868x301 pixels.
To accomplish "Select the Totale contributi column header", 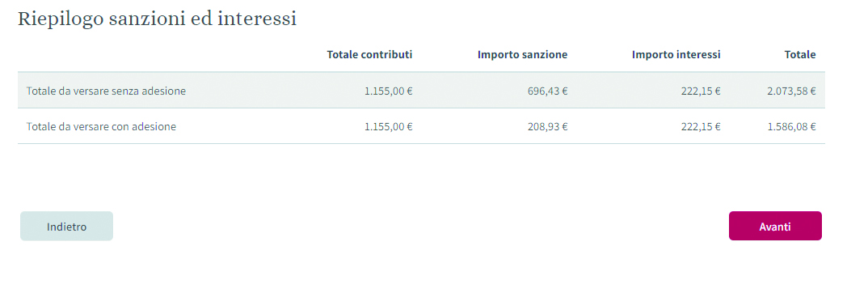I will click(370, 54).
